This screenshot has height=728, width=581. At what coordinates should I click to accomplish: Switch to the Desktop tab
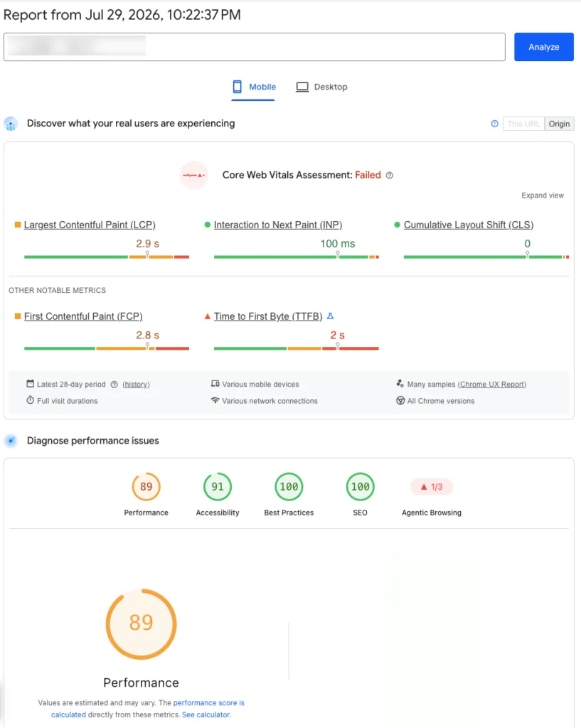pyautogui.click(x=322, y=87)
